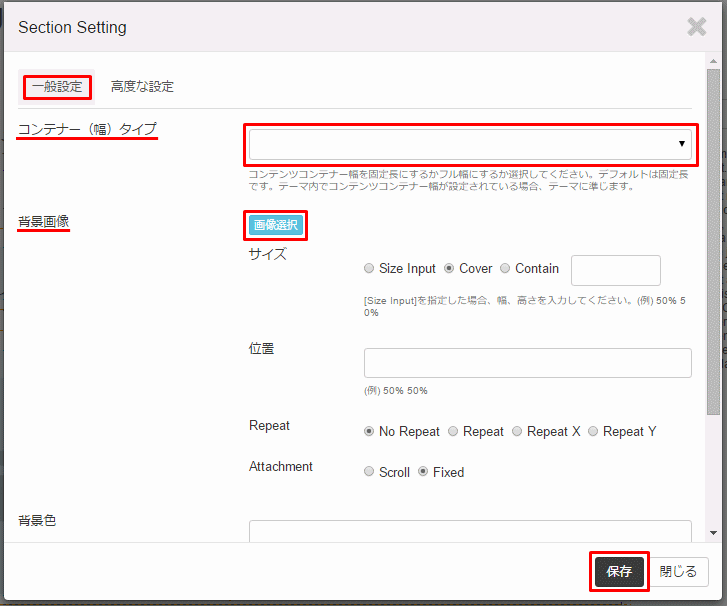This screenshot has height=606, width=727.
Task: Click the 画像選択 button
Action: pos(275,225)
